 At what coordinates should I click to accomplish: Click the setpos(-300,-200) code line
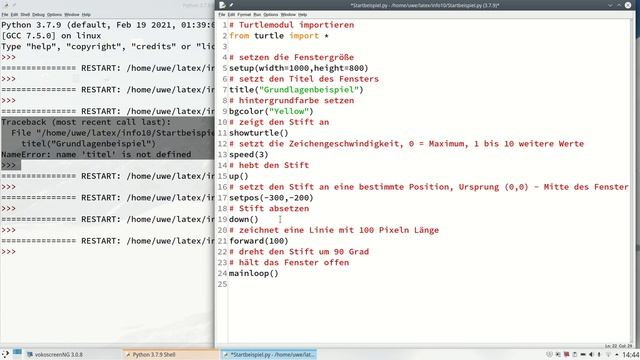tap(271, 198)
